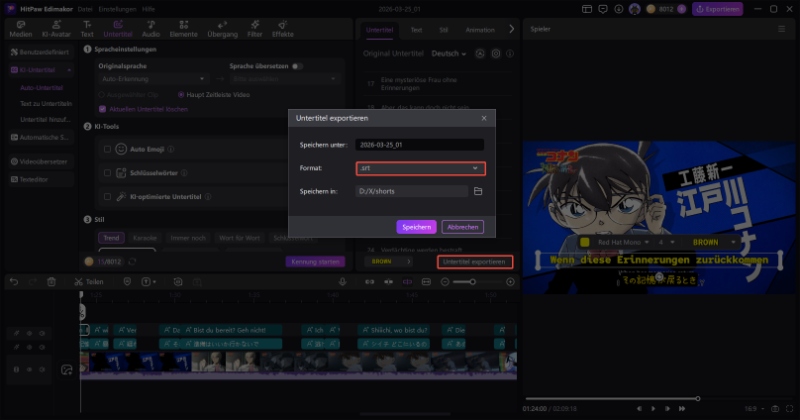Open the Deutsch subtitle language dropdown
Viewport: 800px width, 420px height.
(448, 54)
